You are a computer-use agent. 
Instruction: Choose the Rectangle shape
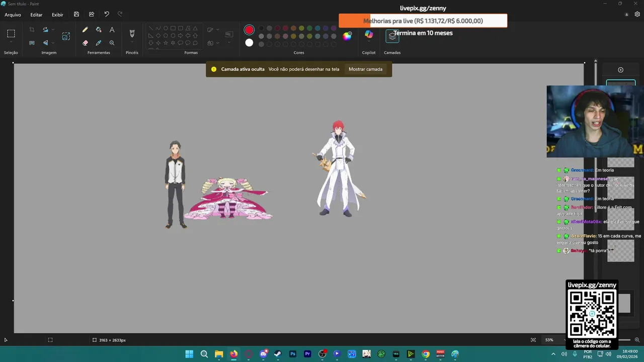[173, 28]
